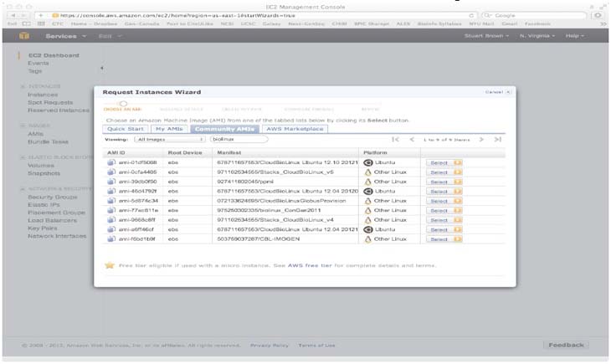Reload the page with the refresh icon

[x=471, y=16]
